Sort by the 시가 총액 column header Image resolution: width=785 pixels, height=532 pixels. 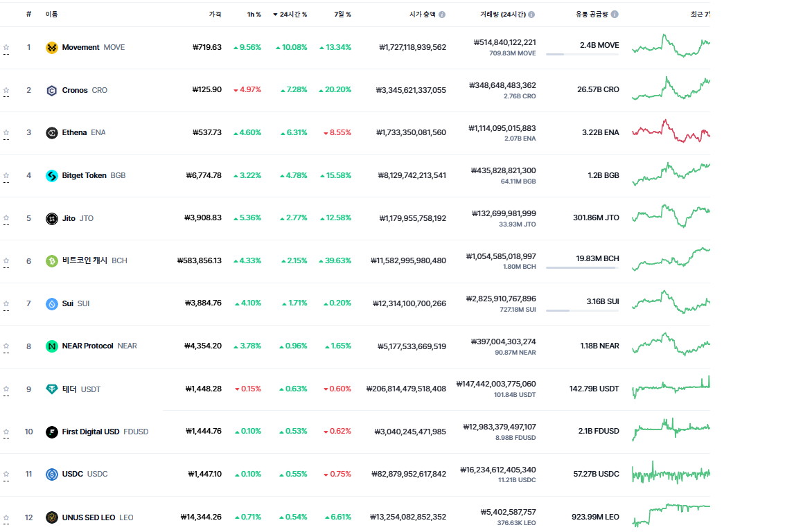point(423,15)
